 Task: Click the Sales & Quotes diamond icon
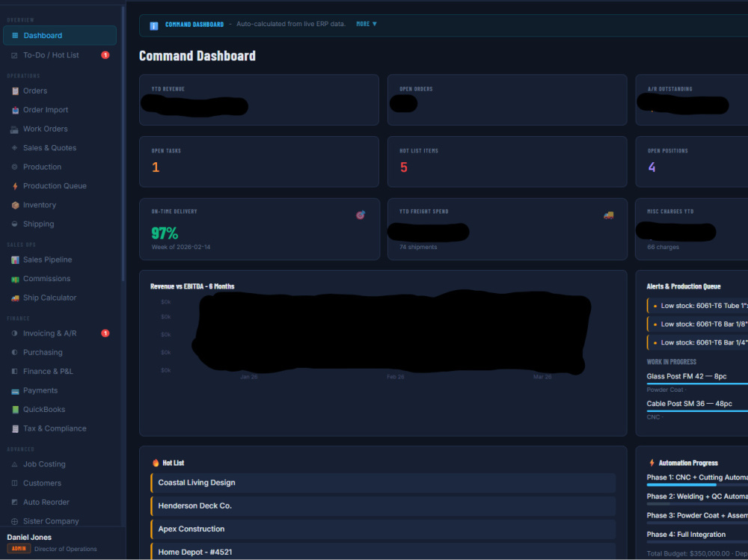[14, 148]
